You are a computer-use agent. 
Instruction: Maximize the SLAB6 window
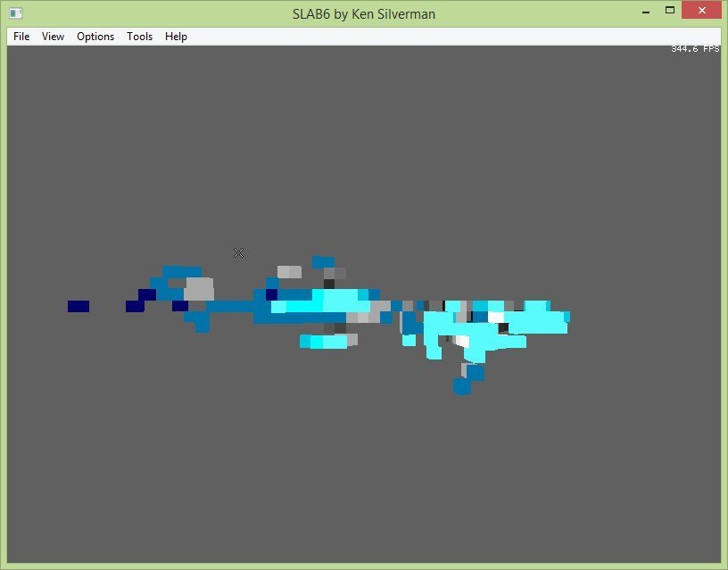click(x=669, y=12)
